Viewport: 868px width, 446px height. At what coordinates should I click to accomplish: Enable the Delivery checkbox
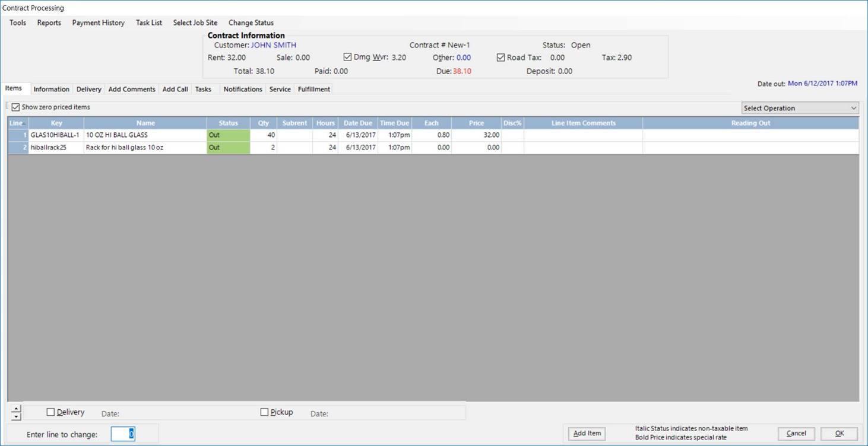click(x=50, y=412)
